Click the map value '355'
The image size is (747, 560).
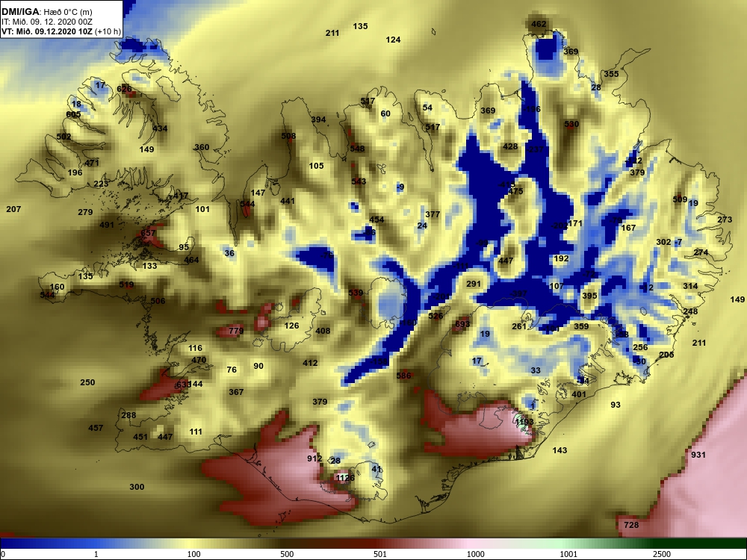click(x=611, y=74)
